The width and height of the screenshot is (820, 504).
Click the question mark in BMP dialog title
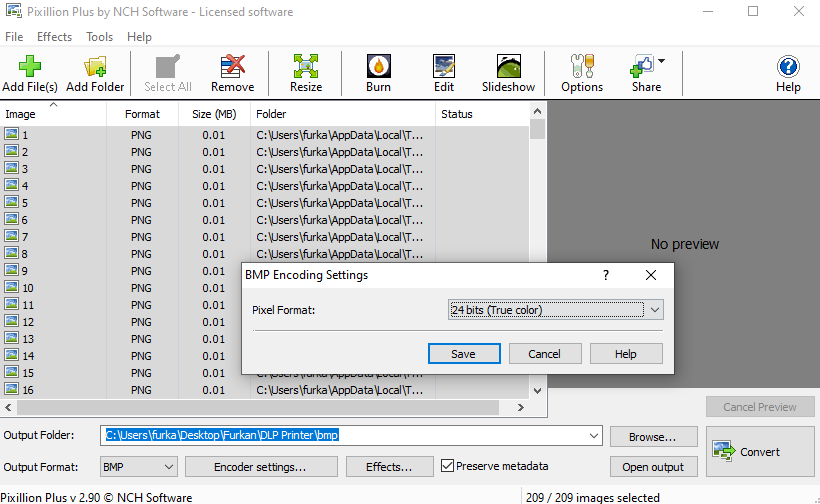click(606, 275)
